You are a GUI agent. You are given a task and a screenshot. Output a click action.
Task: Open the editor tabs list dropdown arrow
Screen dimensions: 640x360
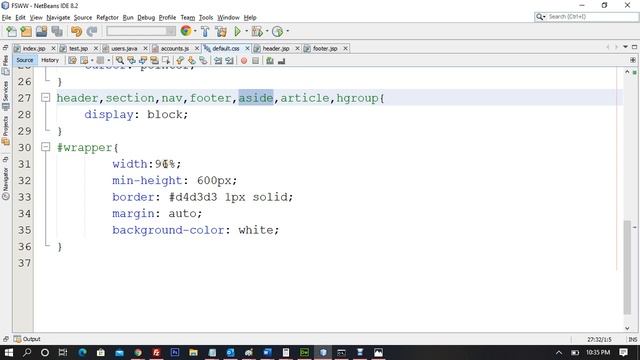pyautogui.click(x=625, y=47)
